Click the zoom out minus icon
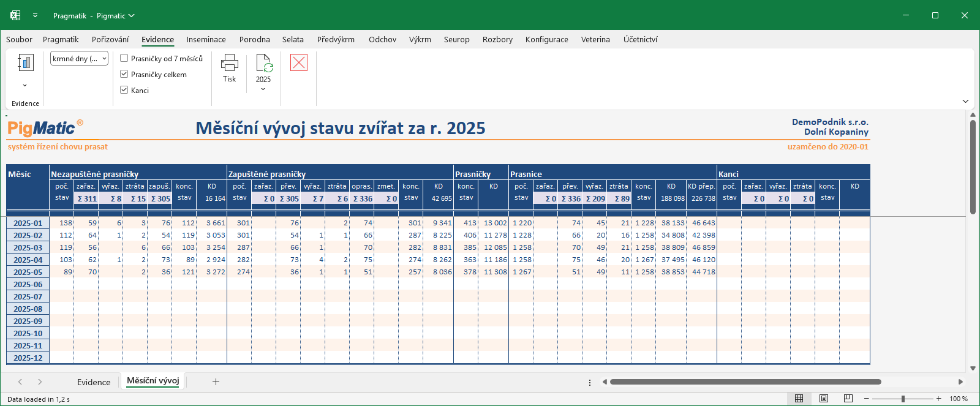Viewport: 980px width, 406px height. (x=867, y=399)
